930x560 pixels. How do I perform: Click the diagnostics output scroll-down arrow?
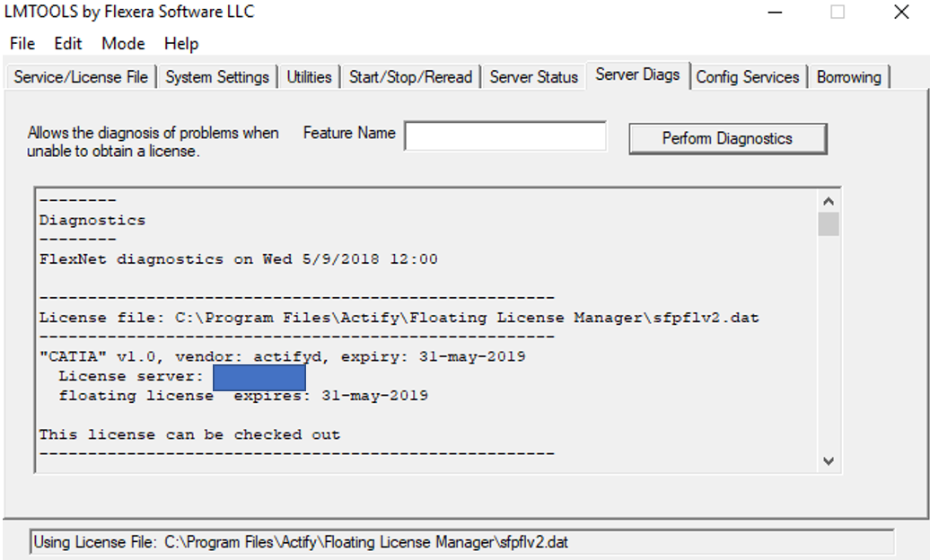(829, 460)
